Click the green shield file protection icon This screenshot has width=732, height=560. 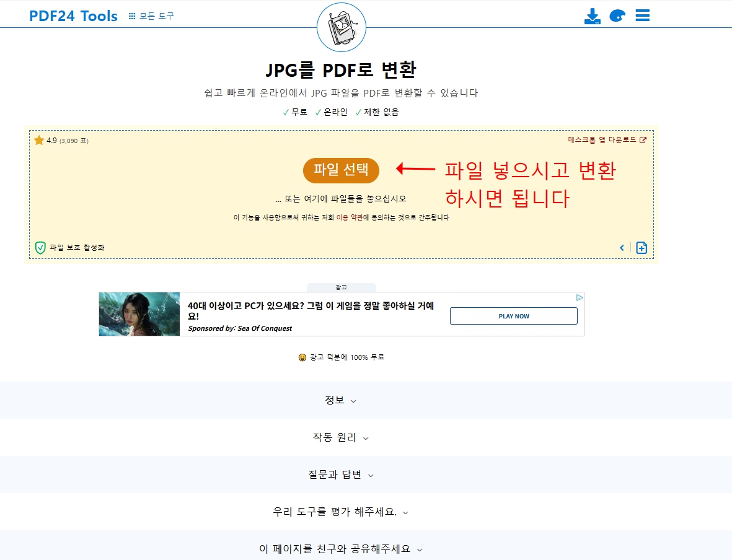pos(40,247)
